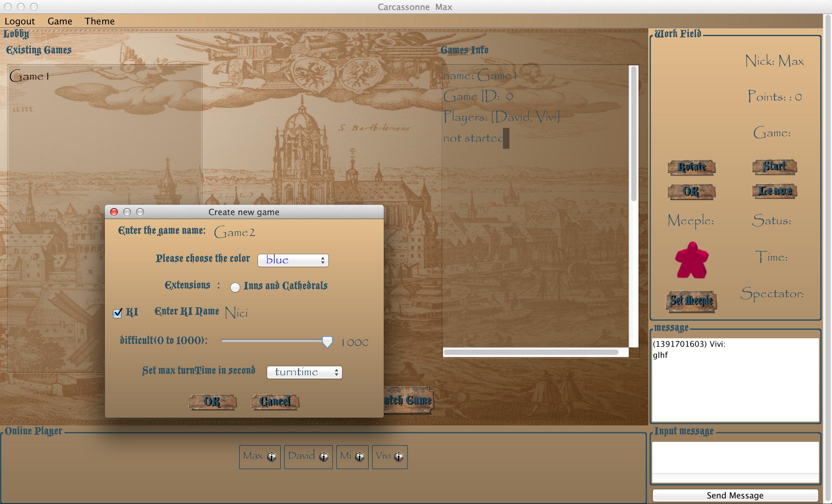Viewport: 832px width, 504px height.
Task: Click the 'glhf' chat message
Action: 660,355
